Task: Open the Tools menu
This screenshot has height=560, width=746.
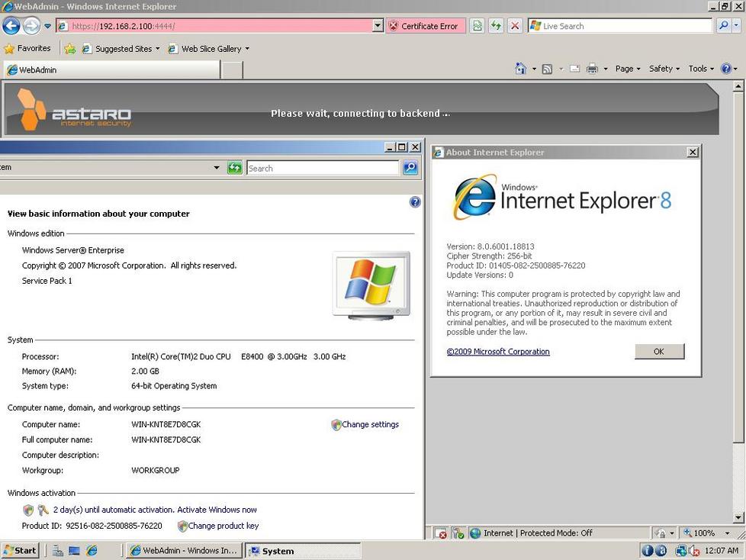Action: [x=701, y=69]
